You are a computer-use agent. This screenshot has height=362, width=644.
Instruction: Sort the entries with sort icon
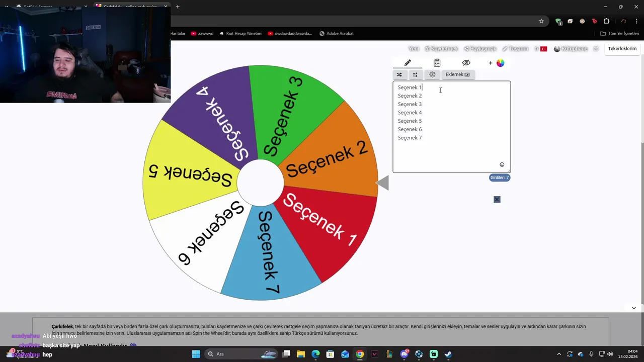click(x=415, y=74)
